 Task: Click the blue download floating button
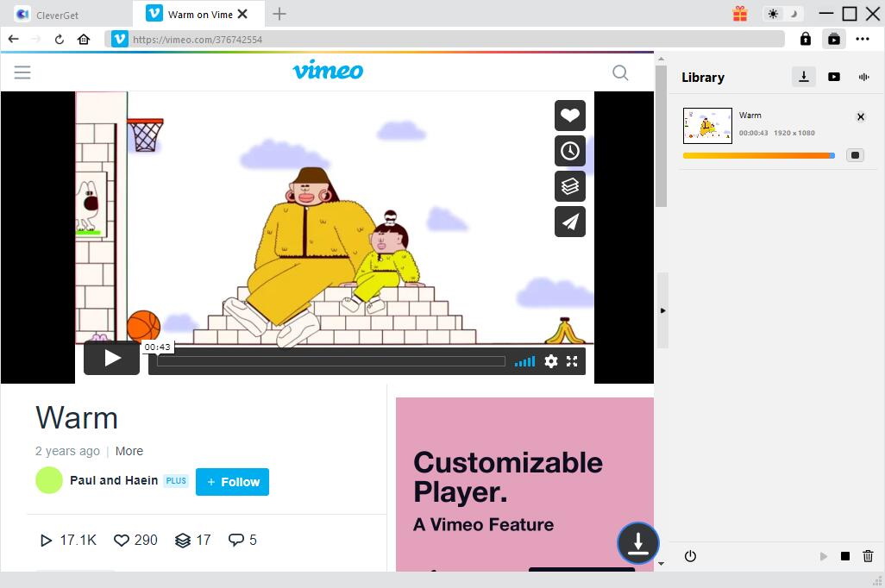click(637, 543)
